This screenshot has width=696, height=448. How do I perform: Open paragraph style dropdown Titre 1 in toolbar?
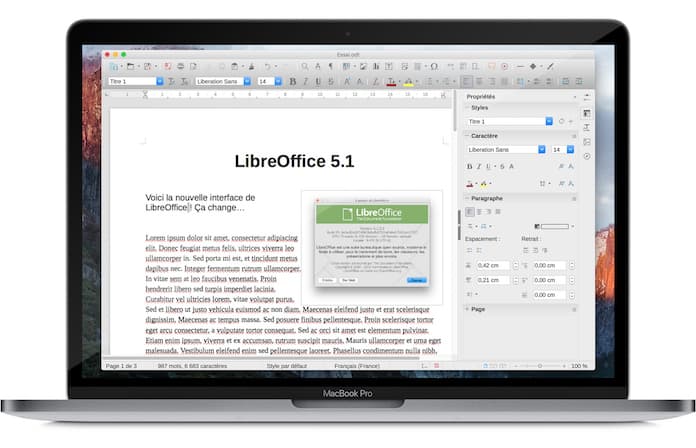click(160, 81)
